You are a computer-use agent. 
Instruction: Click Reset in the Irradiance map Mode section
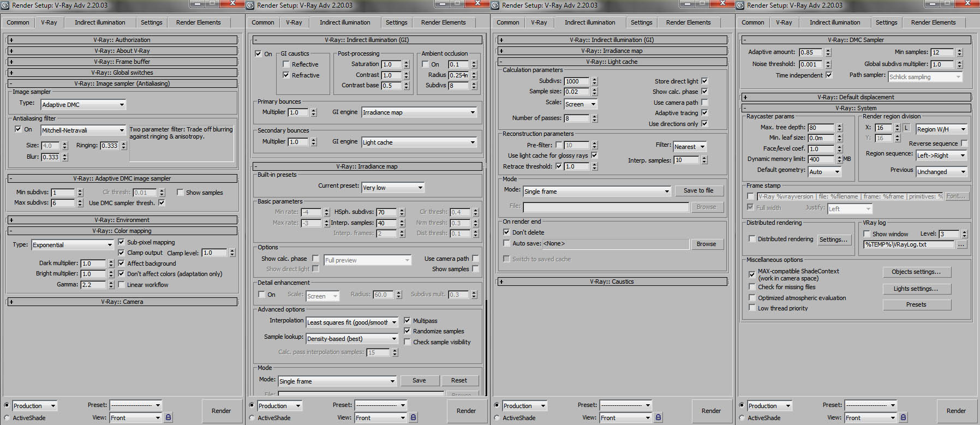click(x=459, y=380)
